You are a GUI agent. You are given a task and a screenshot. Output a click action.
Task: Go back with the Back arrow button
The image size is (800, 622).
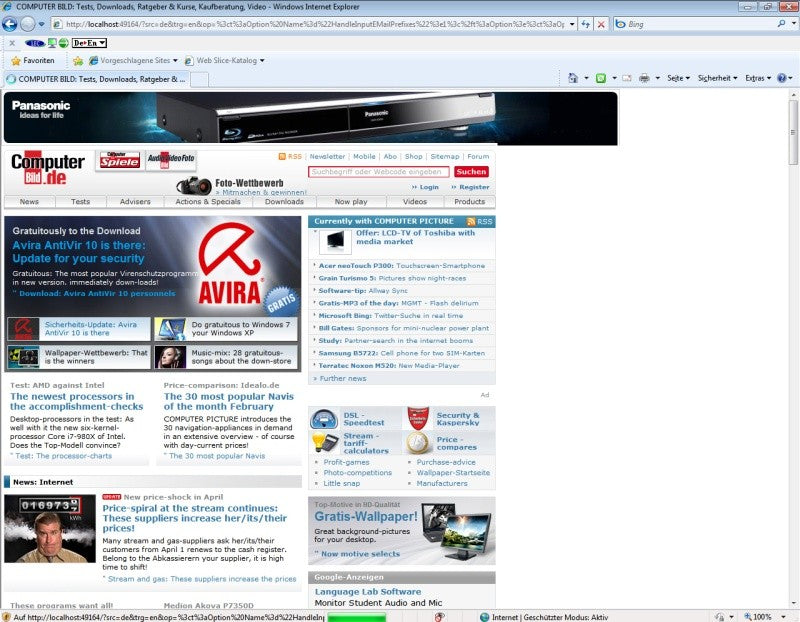(10, 23)
